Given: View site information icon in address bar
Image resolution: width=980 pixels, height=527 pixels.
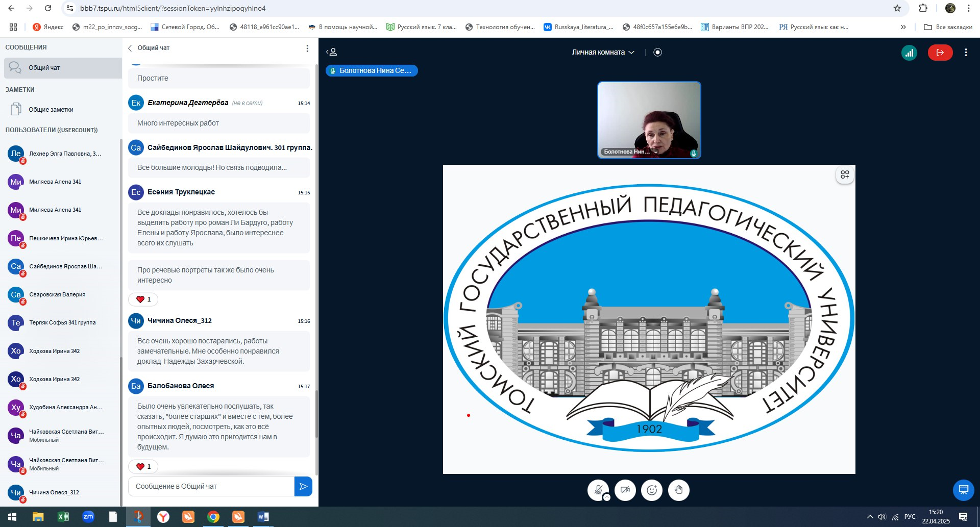Looking at the screenshot, I should [x=70, y=8].
